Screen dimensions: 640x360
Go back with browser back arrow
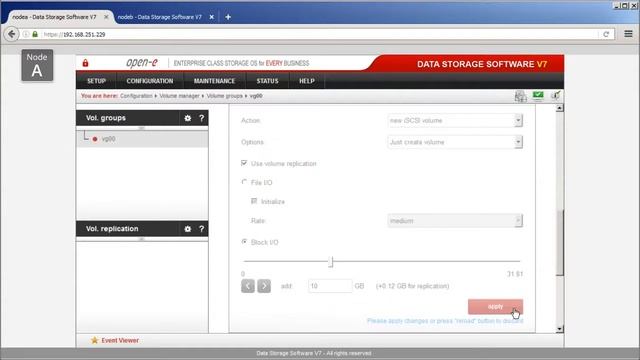(12, 34)
